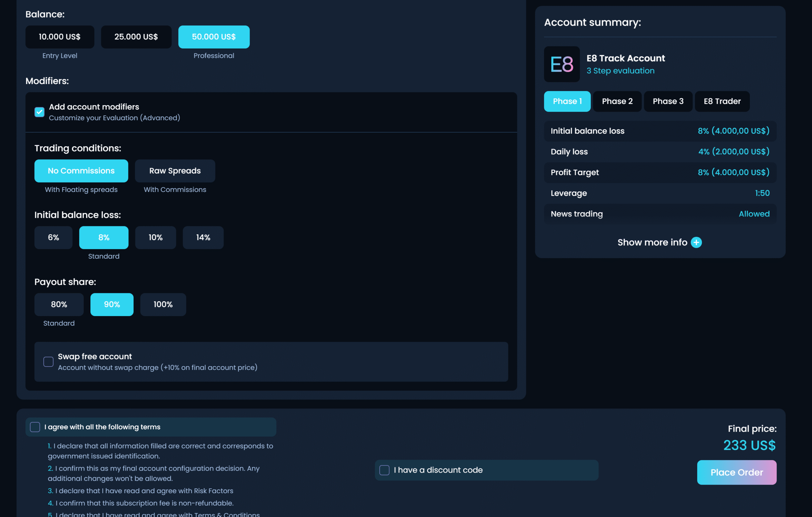Switch to the Phase 3 tab
812x517 pixels.
pyautogui.click(x=668, y=101)
